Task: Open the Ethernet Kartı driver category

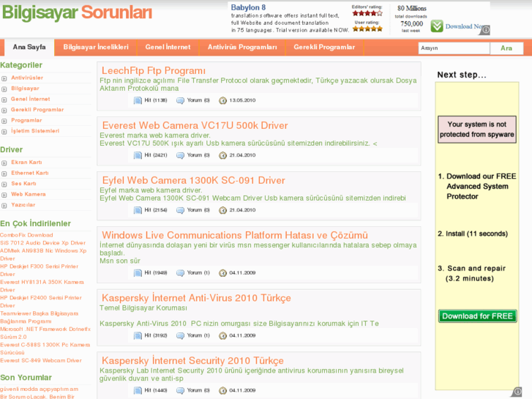Action: [30, 173]
